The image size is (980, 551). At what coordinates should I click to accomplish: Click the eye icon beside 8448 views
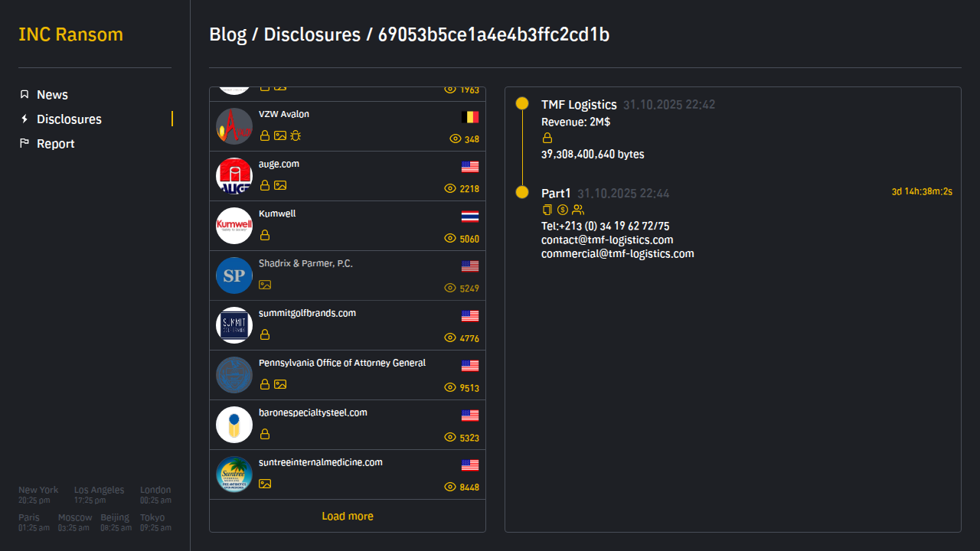[x=450, y=487]
